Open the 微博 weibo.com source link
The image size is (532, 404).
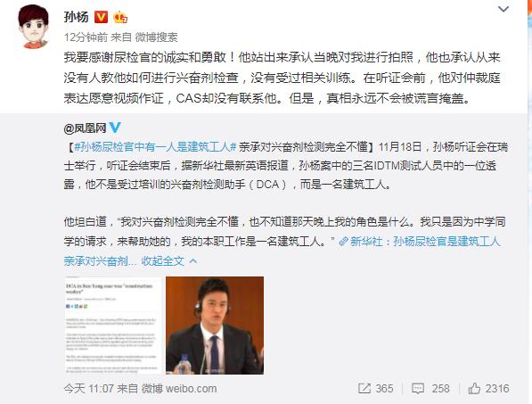pyautogui.click(x=179, y=388)
